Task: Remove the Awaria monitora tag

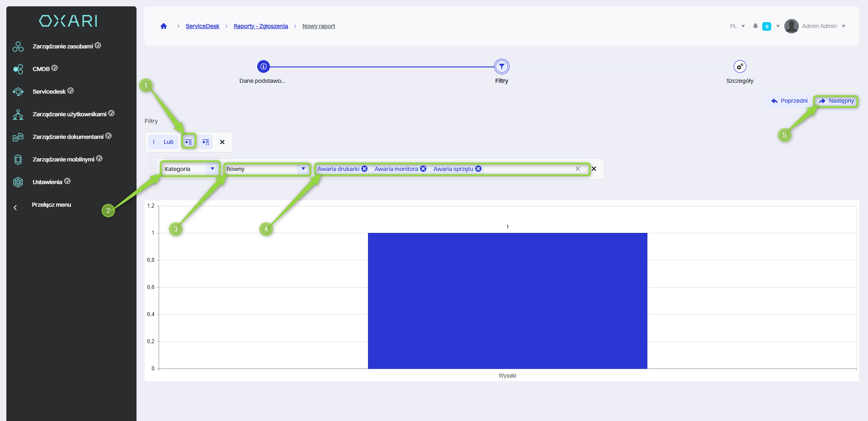Action: pos(423,169)
